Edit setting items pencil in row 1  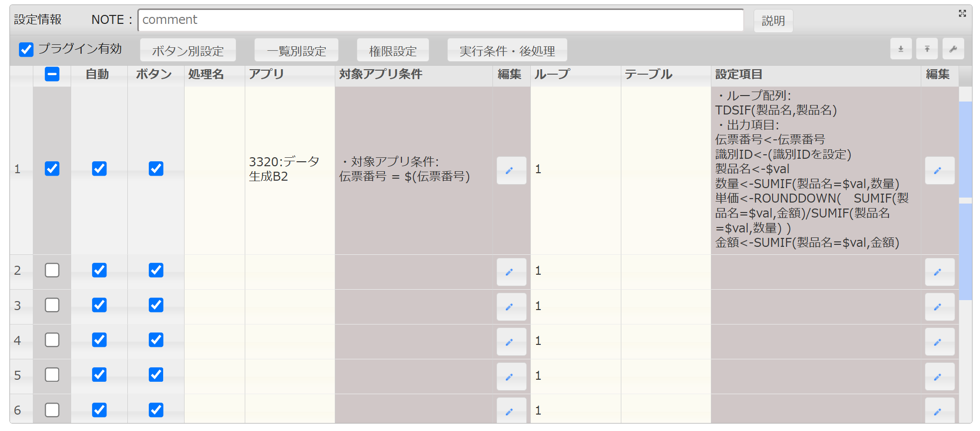coord(940,170)
